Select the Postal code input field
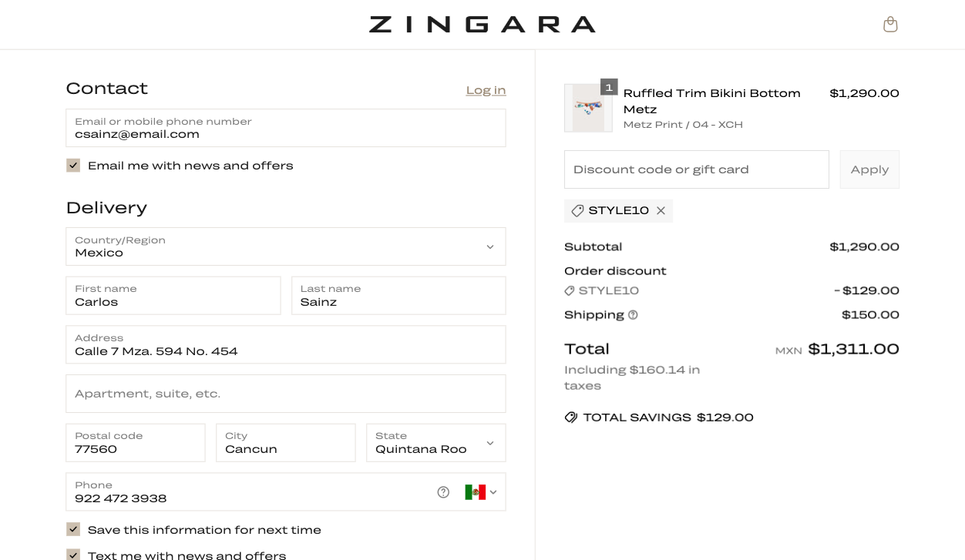This screenshot has width=965, height=560. pyautogui.click(x=135, y=443)
